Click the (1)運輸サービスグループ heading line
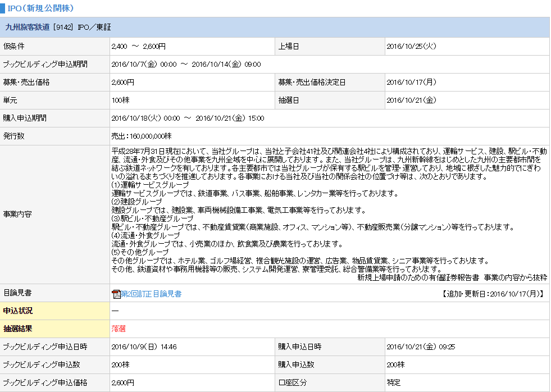The height and width of the screenshot is (392, 551). [150, 185]
